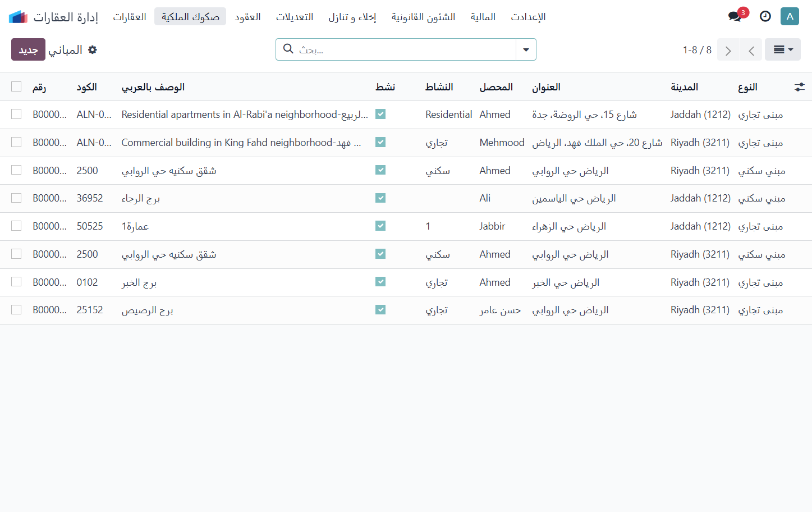Expand the search options dropdown arrow

(526, 49)
